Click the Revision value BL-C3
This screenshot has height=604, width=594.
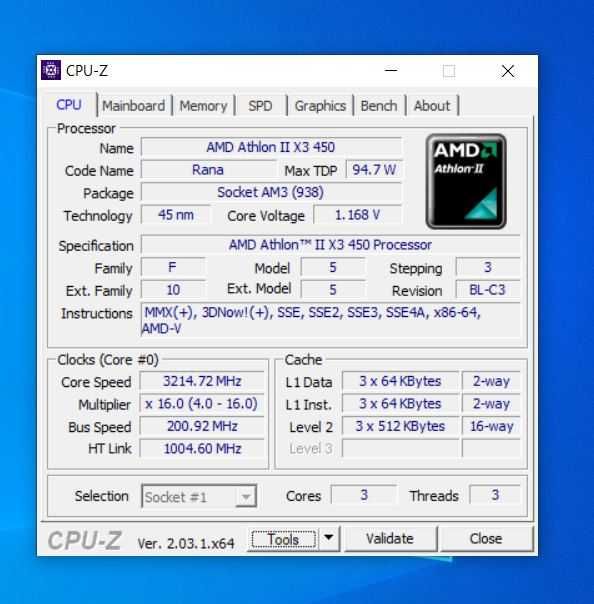pyautogui.click(x=488, y=290)
